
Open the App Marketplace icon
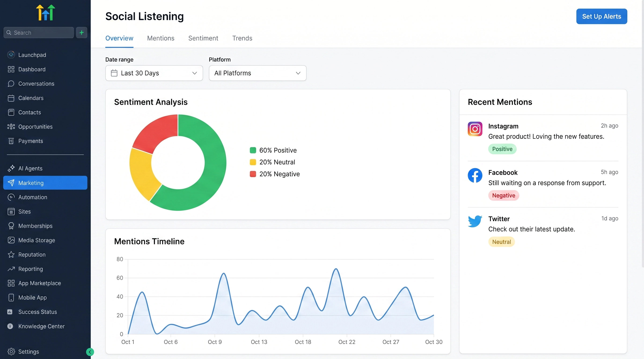coord(11,283)
